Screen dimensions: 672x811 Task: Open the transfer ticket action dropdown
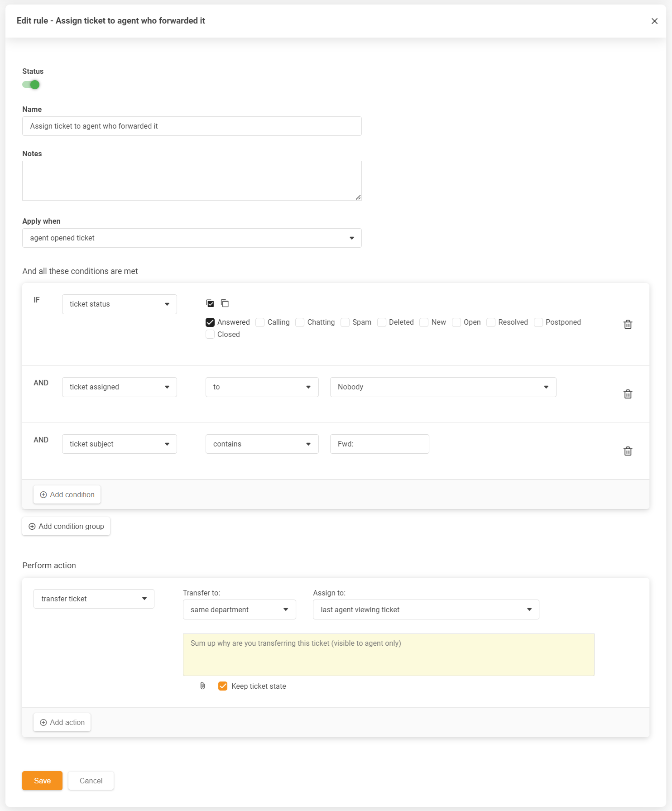[x=94, y=599]
